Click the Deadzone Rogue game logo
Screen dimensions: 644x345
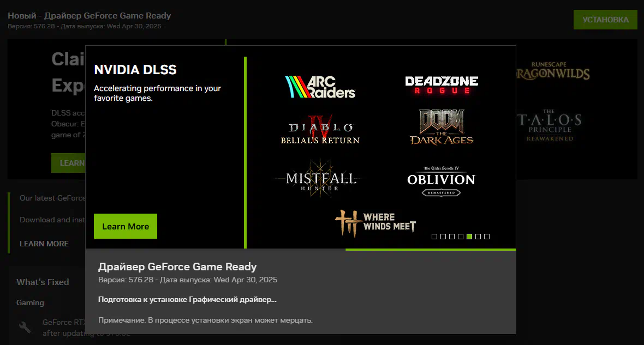[442, 86]
